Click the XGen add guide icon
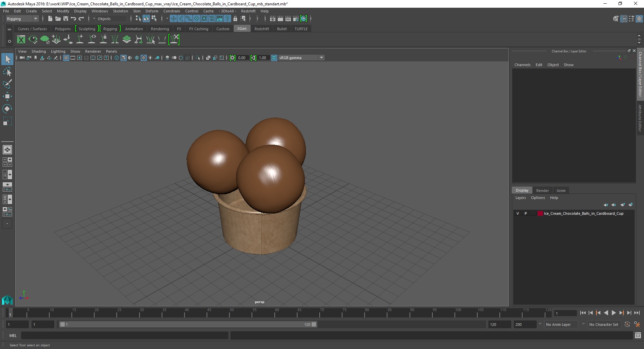644x349 pixels. click(80, 40)
